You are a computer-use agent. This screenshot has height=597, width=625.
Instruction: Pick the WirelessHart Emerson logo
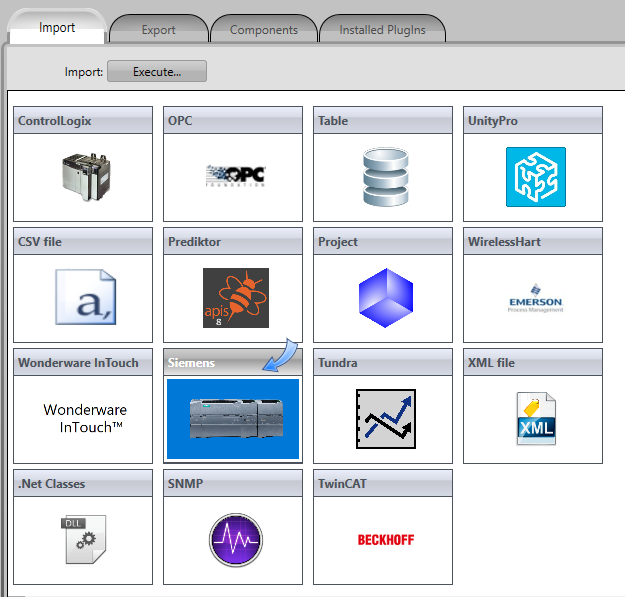point(535,298)
